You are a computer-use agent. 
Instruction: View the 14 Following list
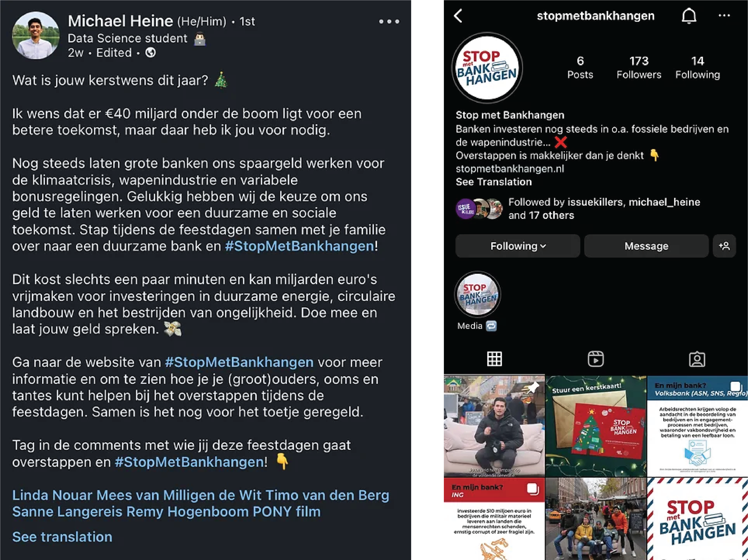tap(698, 68)
